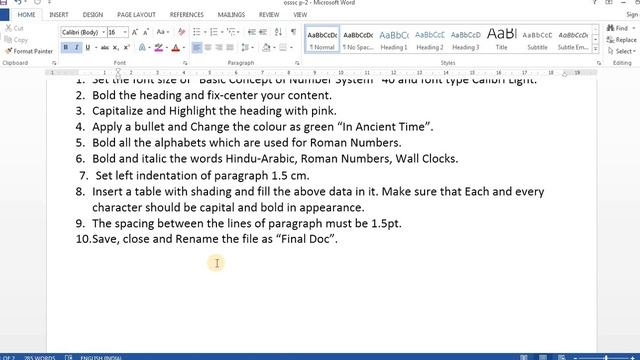Click the Cut button in Clipboard group
The width and height of the screenshot is (640, 360).
[14, 28]
